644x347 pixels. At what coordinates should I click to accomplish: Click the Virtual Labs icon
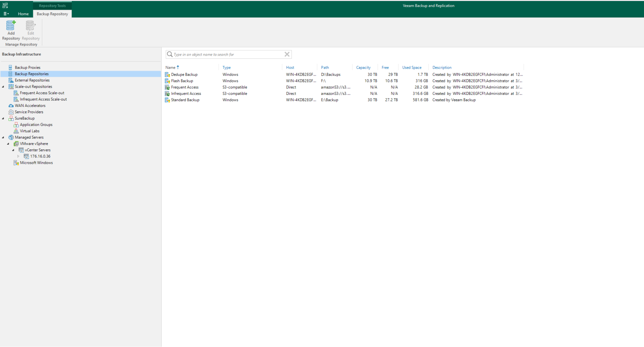point(16,131)
